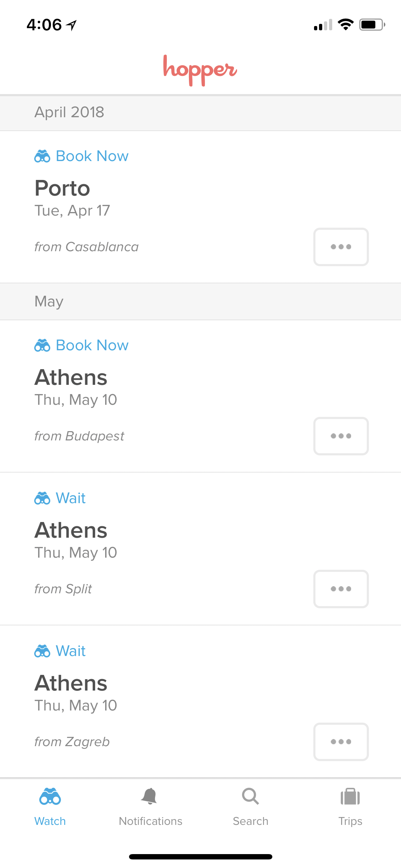
Task: Tap the hopper logo header
Action: pos(200,70)
